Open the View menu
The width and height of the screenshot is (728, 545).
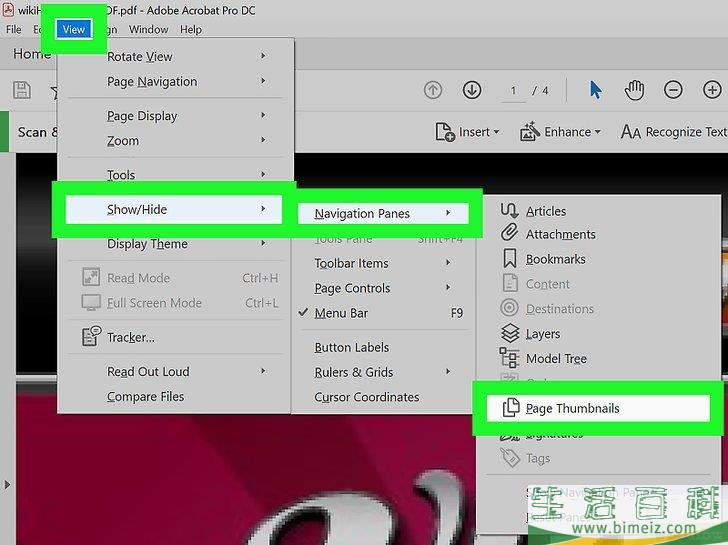pyautogui.click(x=74, y=30)
